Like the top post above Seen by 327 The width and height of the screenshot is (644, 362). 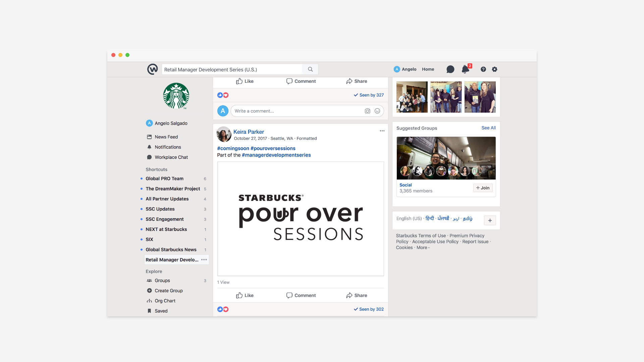(x=245, y=81)
